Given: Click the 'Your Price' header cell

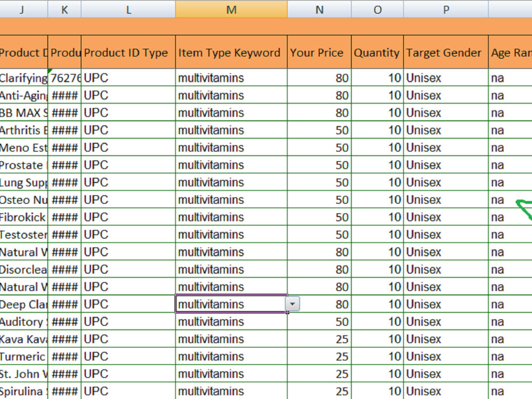Looking at the screenshot, I should pos(319,52).
